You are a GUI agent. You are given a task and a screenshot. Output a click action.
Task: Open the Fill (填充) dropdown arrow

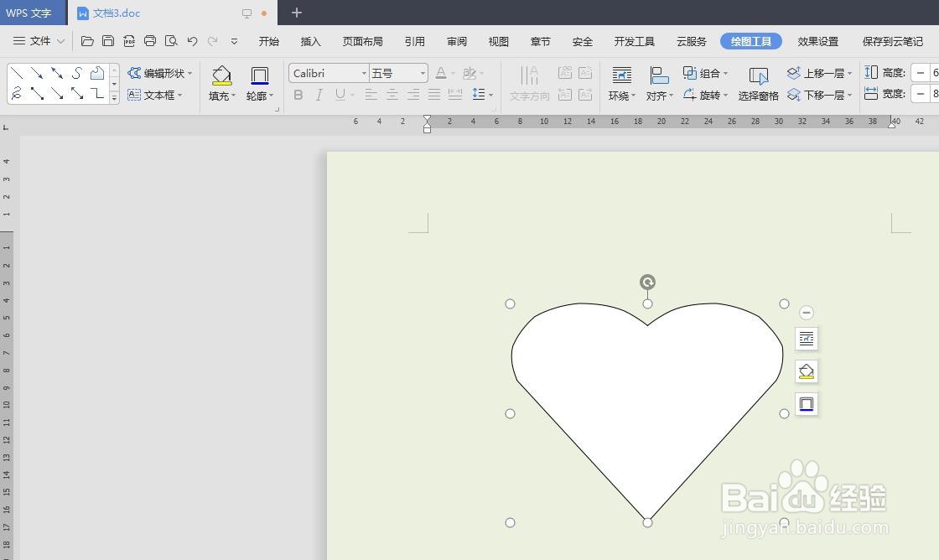coord(234,96)
